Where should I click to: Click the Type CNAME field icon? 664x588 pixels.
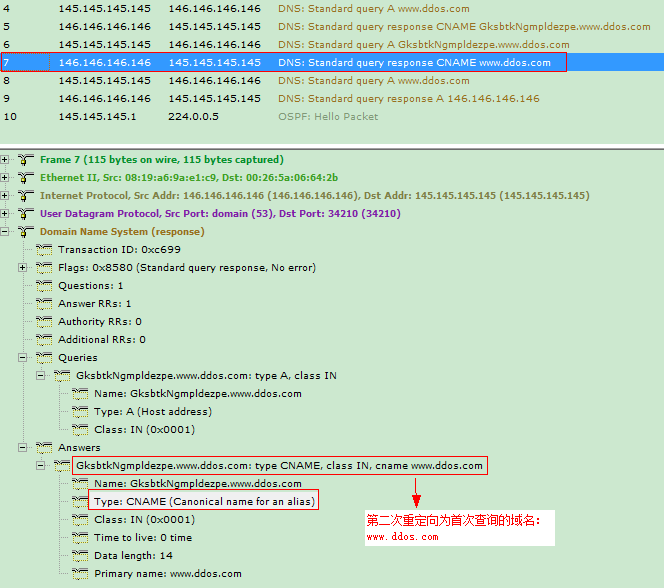[80, 502]
